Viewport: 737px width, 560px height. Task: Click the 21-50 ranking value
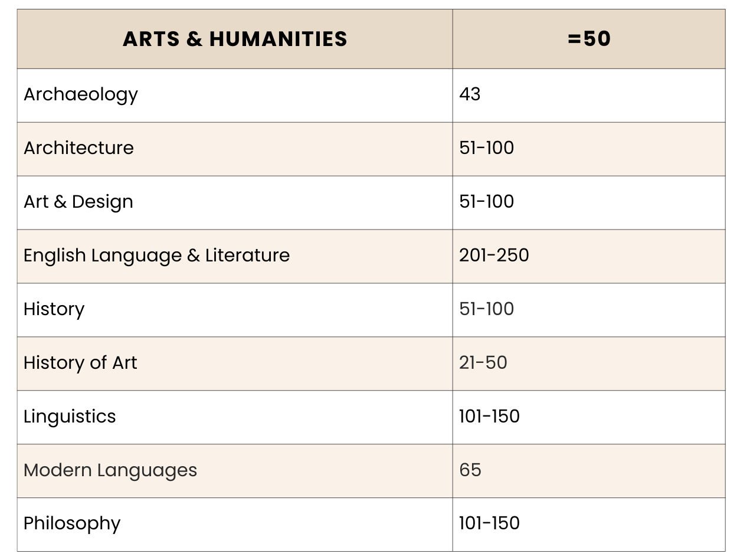[483, 363]
